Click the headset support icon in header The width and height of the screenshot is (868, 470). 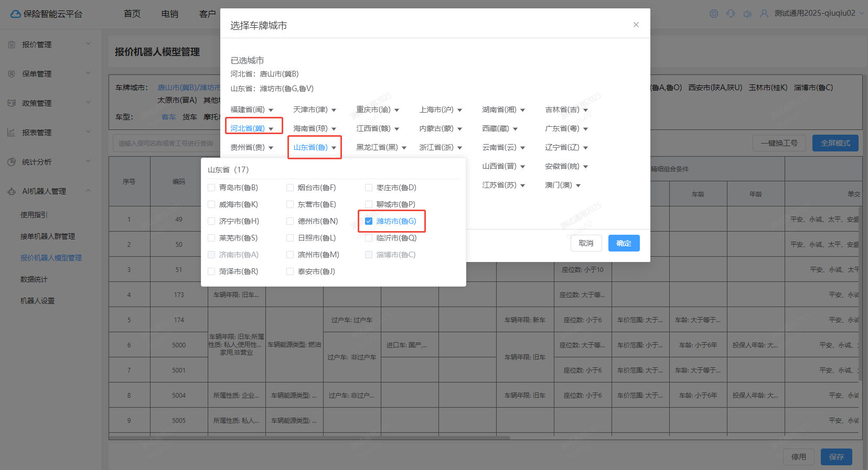tap(731, 14)
